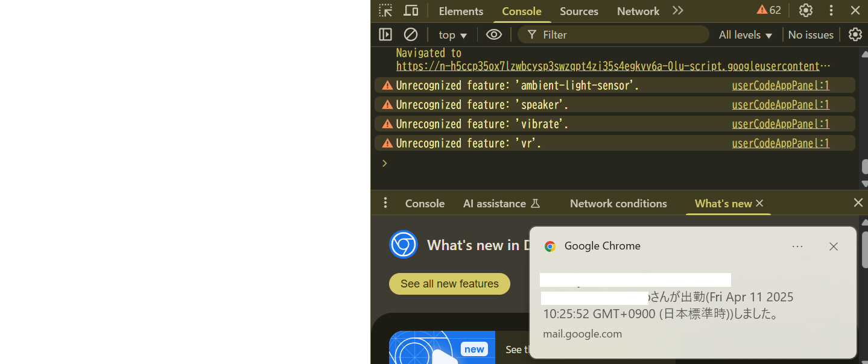Close the DevTools panel
This screenshot has width=868, height=364.
855,10
